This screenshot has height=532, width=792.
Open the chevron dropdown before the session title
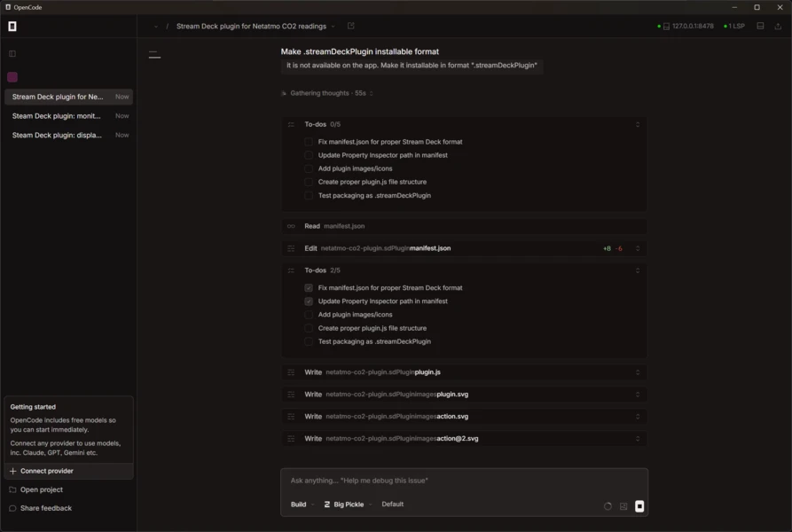pos(155,27)
